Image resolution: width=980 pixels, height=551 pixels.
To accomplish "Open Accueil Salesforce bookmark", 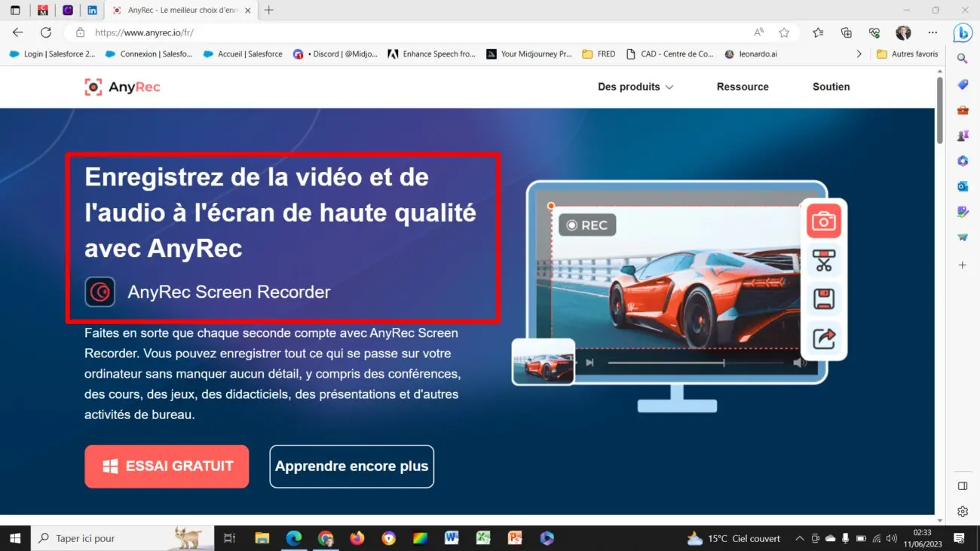I will point(243,54).
